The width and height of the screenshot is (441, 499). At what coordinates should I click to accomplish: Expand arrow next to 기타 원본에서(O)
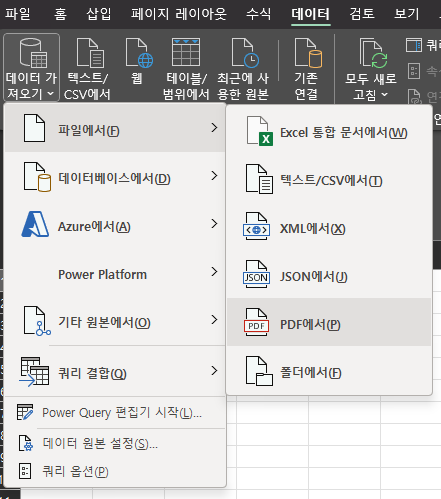214,320
